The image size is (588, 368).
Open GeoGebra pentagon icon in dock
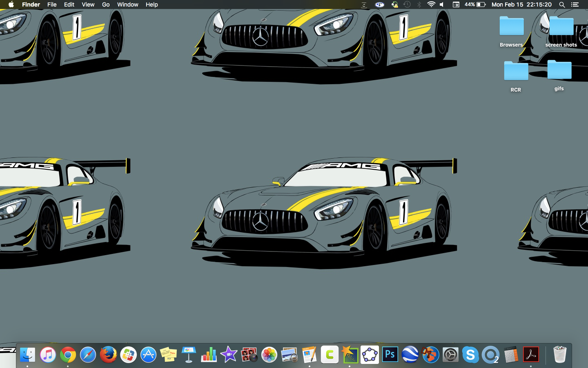point(370,355)
